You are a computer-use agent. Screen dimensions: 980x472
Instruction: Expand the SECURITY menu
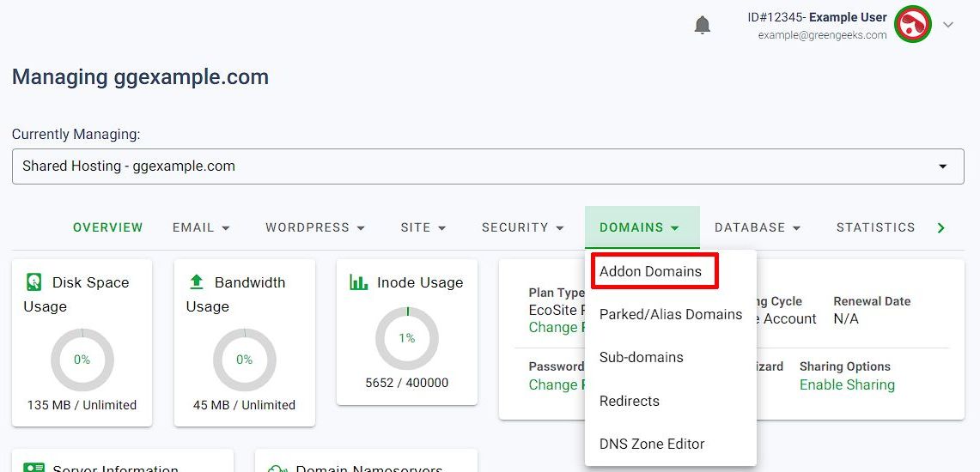click(x=522, y=228)
